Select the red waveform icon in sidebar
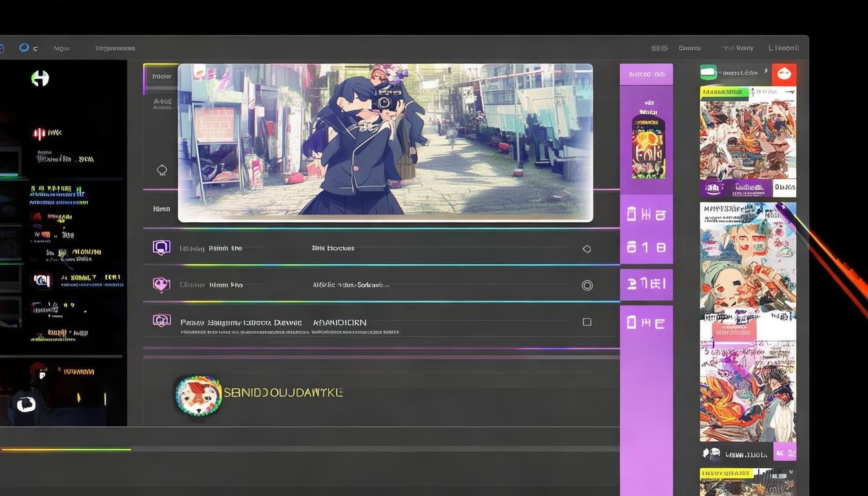 pyautogui.click(x=39, y=134)
